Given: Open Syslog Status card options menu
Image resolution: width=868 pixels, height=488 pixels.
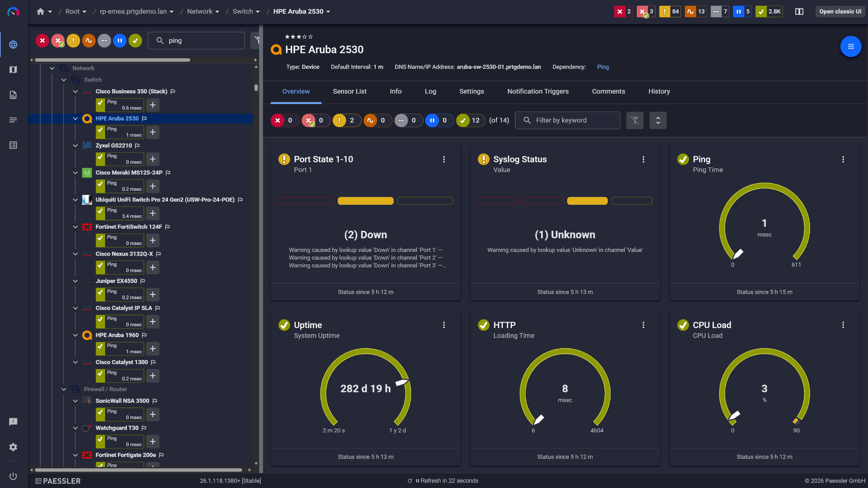Looking at the screenshot, I should (643, 159).
